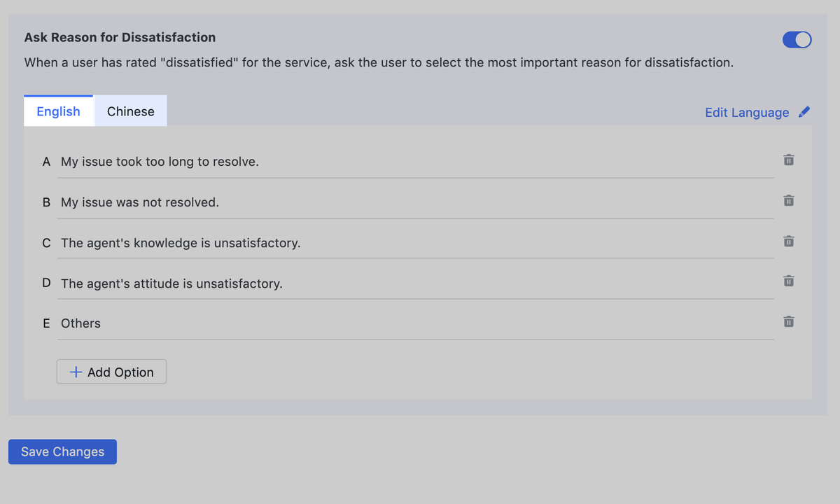Screen dimensions: 840x504
Task: Disable the Ask Reason for Dissatisfaction toggle
Action: pyautogui.click(x=797, y=40)
